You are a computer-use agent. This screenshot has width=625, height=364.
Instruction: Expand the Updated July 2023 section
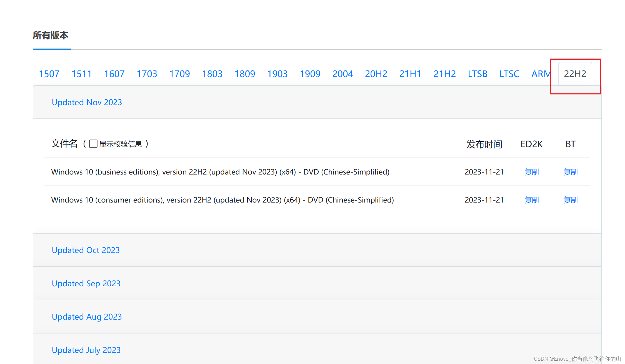pyautogui.click(x=86, y=350)
